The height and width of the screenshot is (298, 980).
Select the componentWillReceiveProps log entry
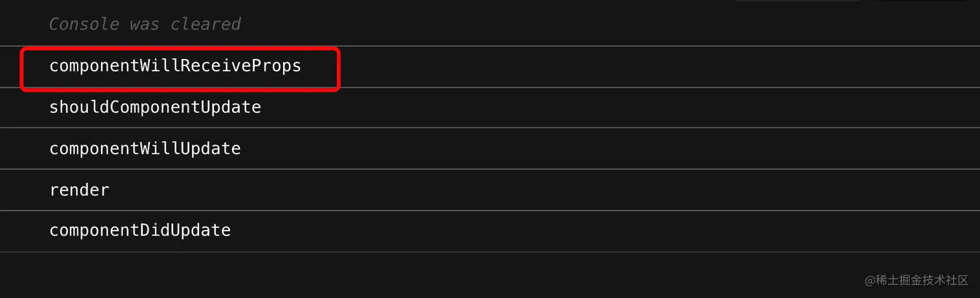coord(175,66)
